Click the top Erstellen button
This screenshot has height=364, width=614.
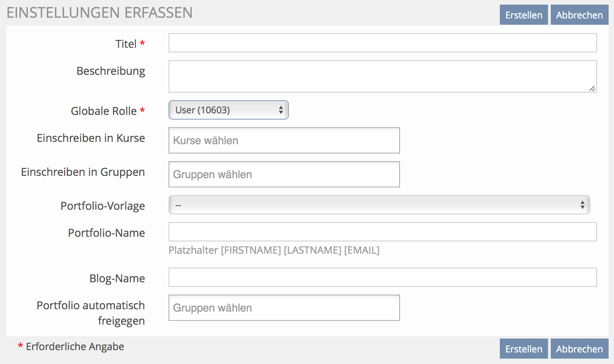pyautogui.click(x=523, y=15)
